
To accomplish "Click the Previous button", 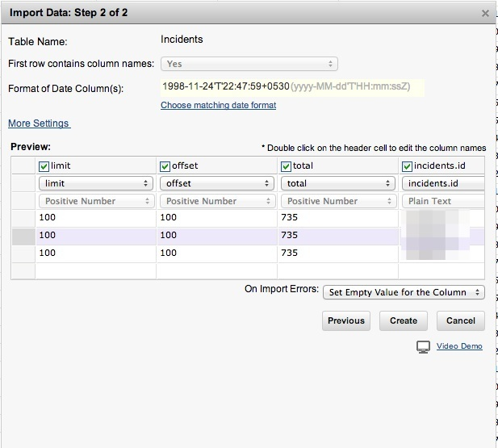I will (x=346, y=320).
